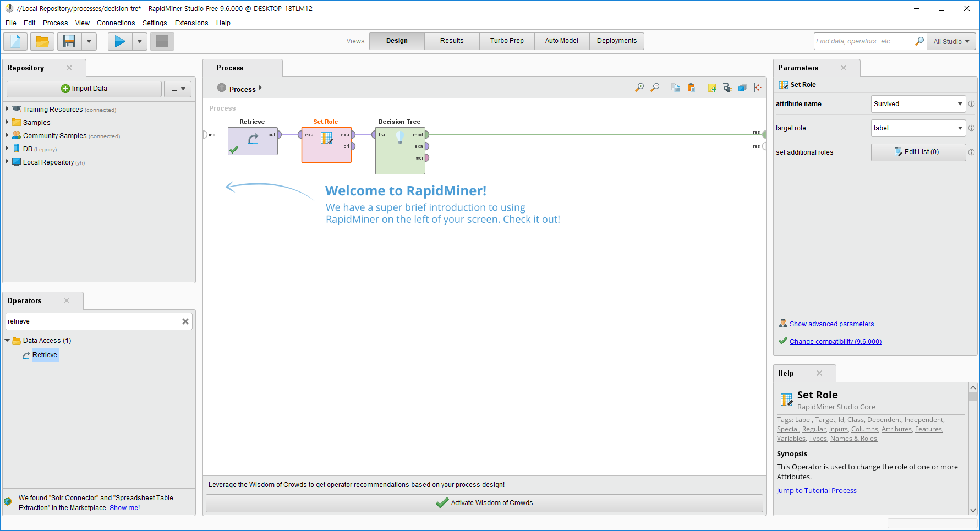Open the Extensions menu
Viewport: 980px width, 531px height.
[191, 23]
